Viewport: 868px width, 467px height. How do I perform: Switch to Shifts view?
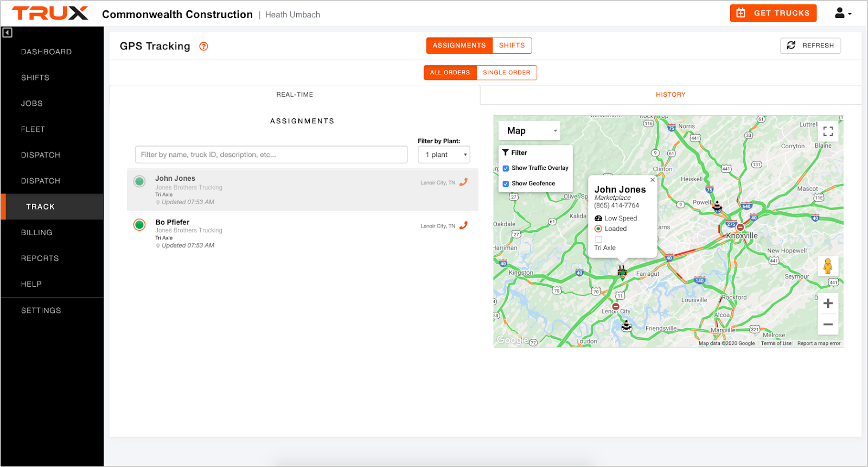tap(512, 46)
